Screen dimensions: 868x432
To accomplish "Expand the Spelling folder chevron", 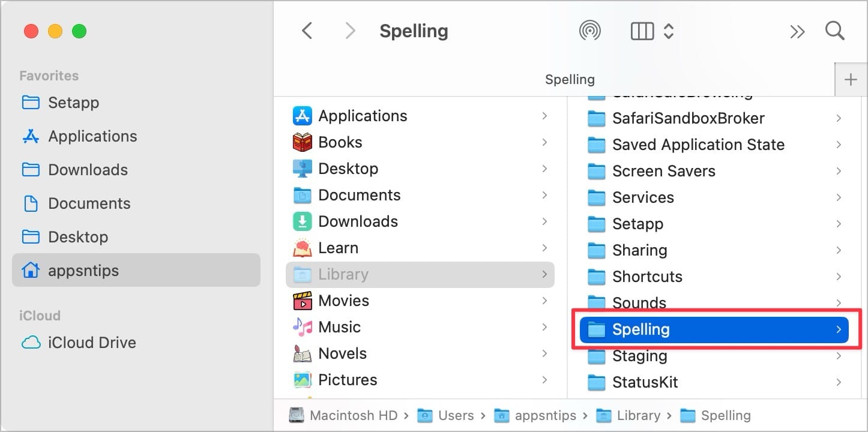I will (x=839, y=329).
